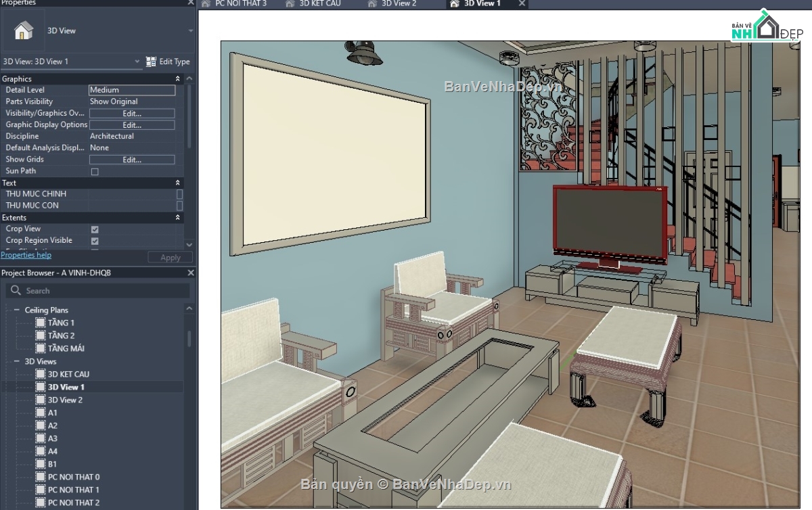Switch to the 3D View 2 tab
812x510 pixels.
(x=392, y=3)
